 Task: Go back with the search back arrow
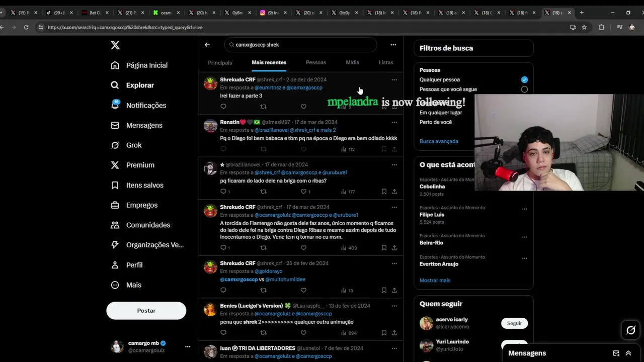point(207,45)
